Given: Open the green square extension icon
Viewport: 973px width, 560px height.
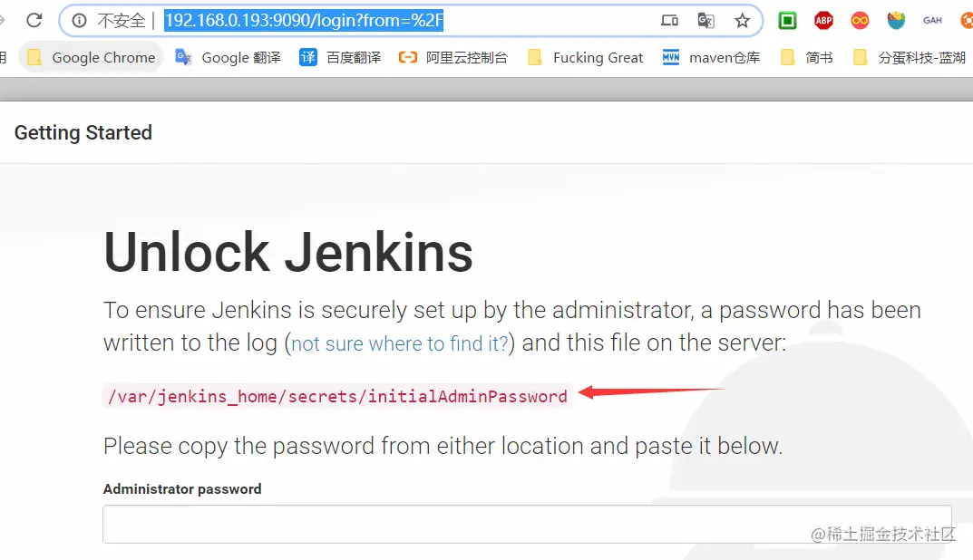Looking at the screenshot, I should tap(787, 21).
